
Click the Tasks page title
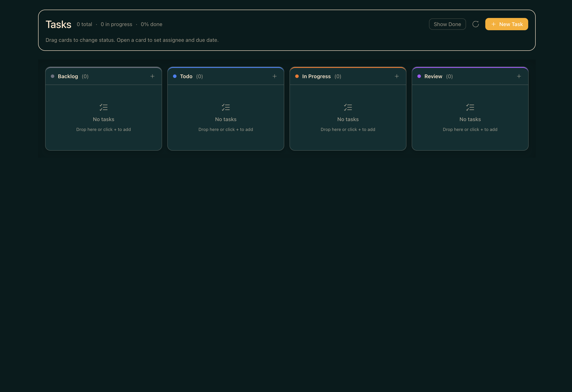coord(58,24)
